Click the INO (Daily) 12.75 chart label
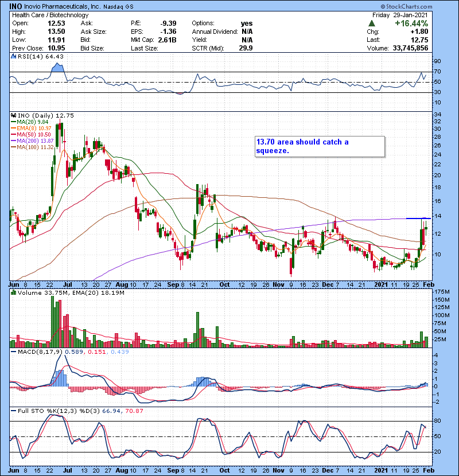 click(x=46, y=115)
